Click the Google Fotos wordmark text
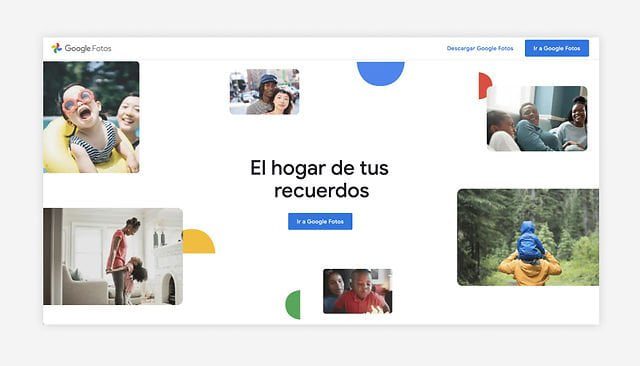The image size is (640, 366). (x=88, y=48)
